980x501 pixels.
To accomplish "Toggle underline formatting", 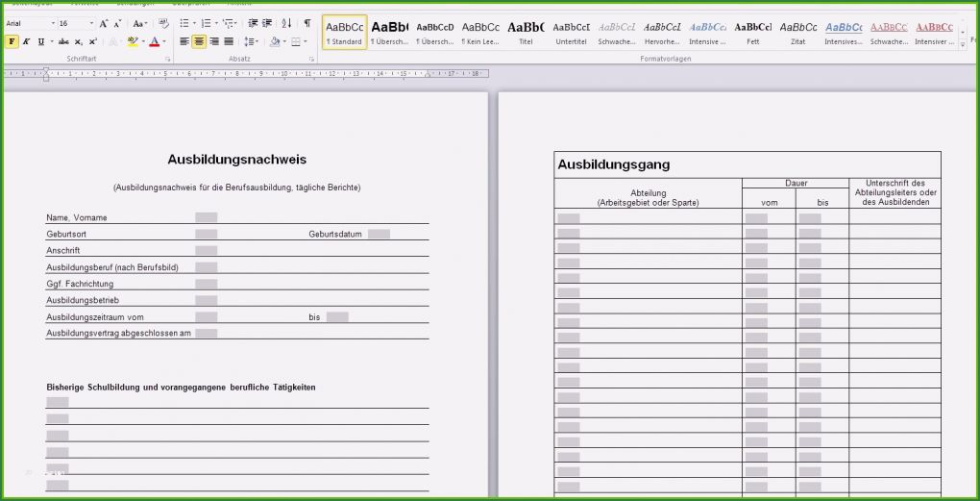I will pyautogui.click(x=40, y=41).
